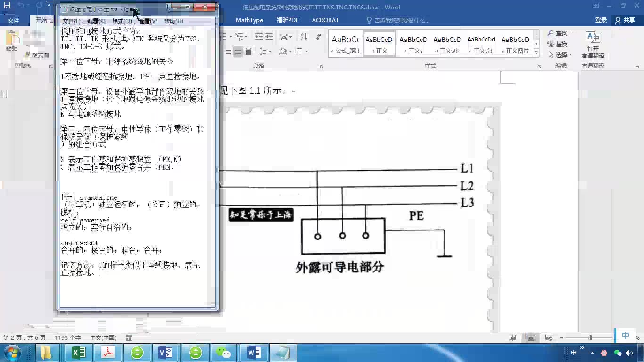The width and height of the screenshot is (644, 362).
Task: Switch to the 福昕PDF ribbon tab
Action: (289, 20)
